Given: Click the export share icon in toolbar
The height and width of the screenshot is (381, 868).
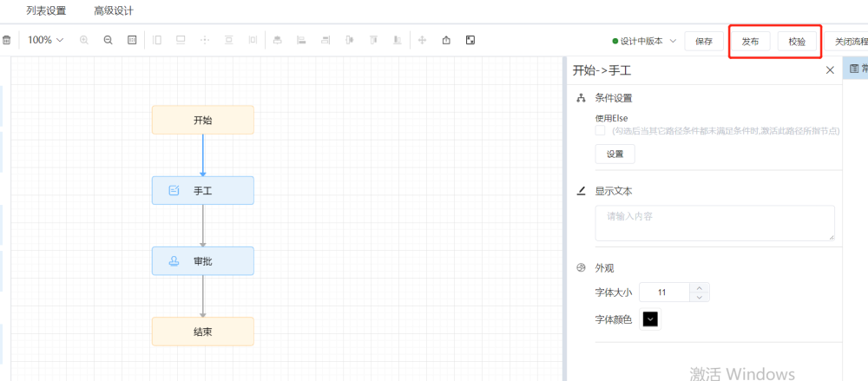Looking at the screenshot, I should 446,40.
